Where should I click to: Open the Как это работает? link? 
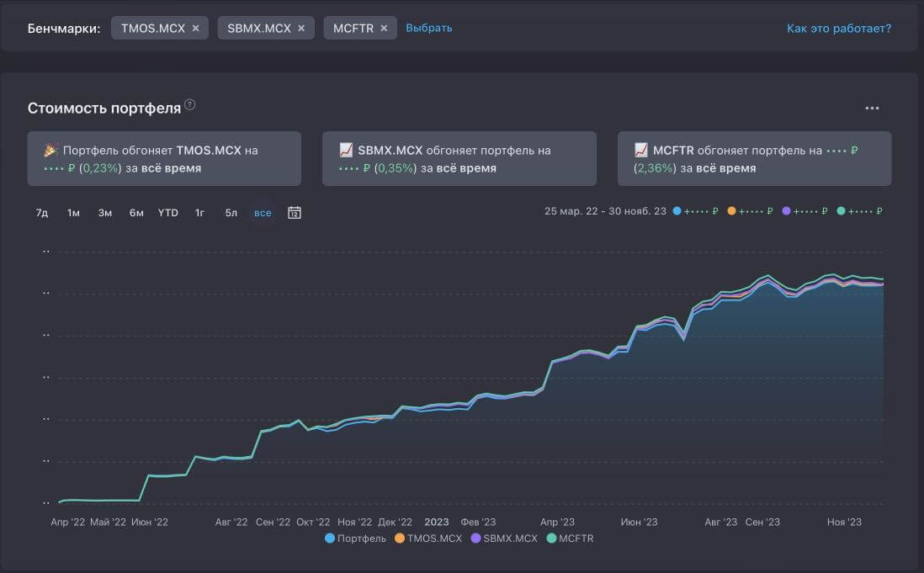839,29
